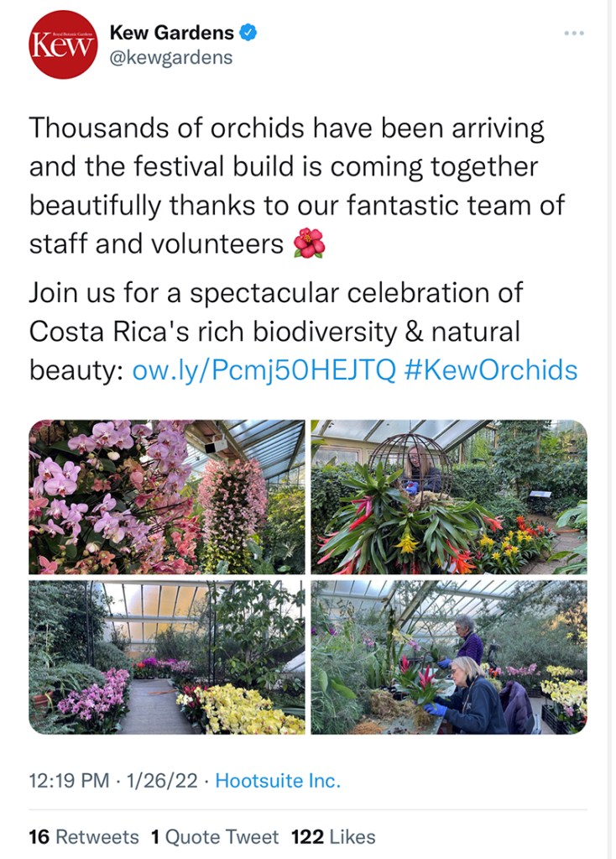Click the Kew Gardens display name
Image resolution: width=616 pixels, height=859 pixels.
172,33
